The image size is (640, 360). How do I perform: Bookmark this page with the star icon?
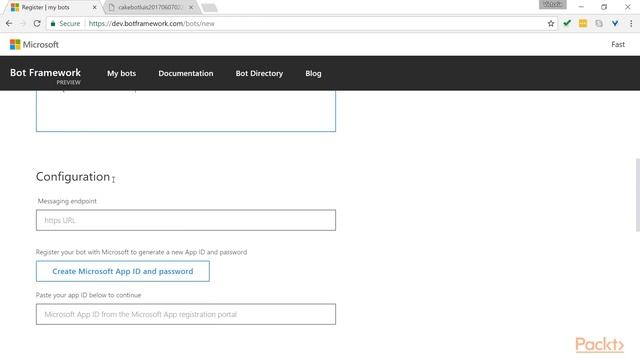[551, 24]
